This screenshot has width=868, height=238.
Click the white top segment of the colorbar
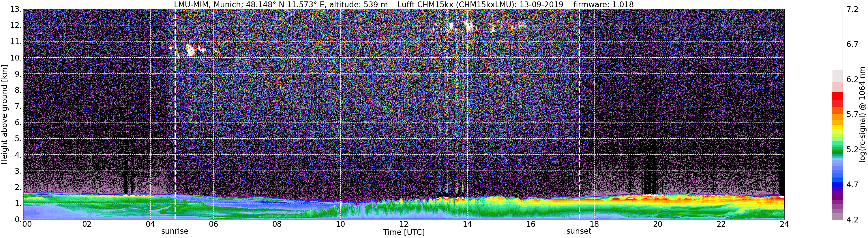point(837,40)
